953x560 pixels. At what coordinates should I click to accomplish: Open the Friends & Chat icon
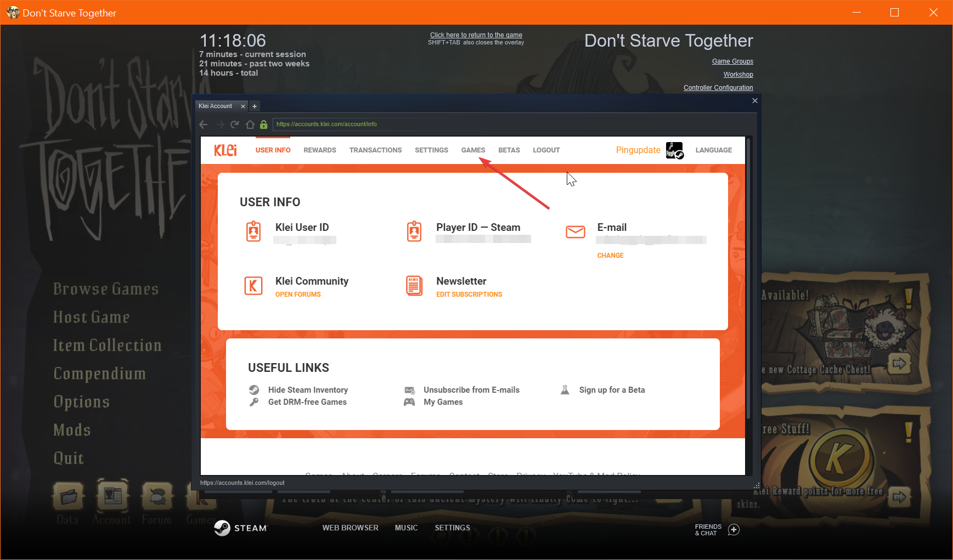pyautogui.click(x=734, y=530)
